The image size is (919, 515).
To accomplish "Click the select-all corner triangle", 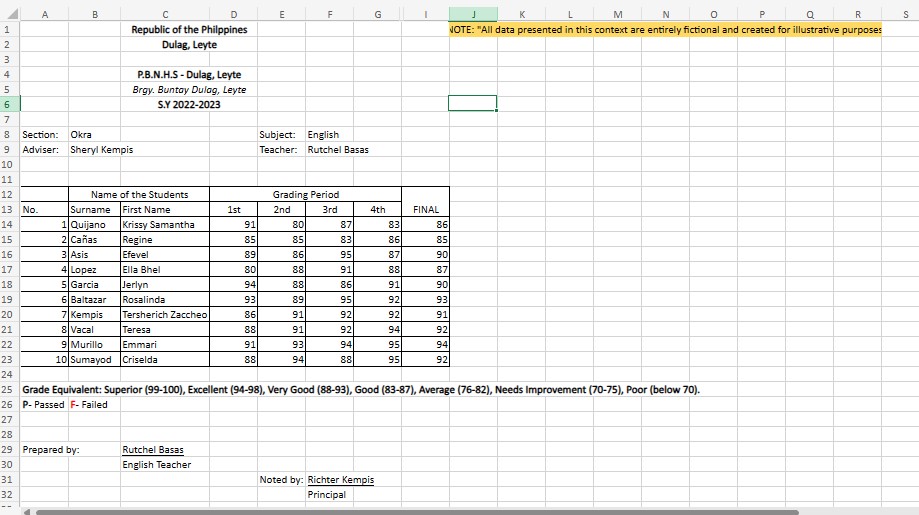I will (x=12, y=14).
